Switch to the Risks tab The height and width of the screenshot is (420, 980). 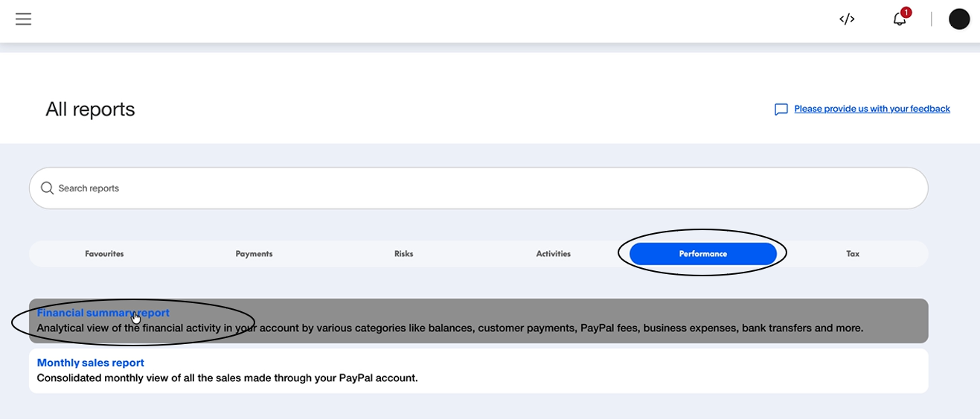[x=403, y=254]
